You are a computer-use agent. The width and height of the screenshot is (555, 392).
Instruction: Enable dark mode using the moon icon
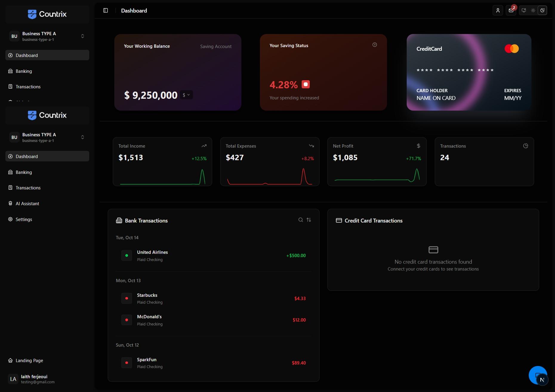tap(543, 10)
